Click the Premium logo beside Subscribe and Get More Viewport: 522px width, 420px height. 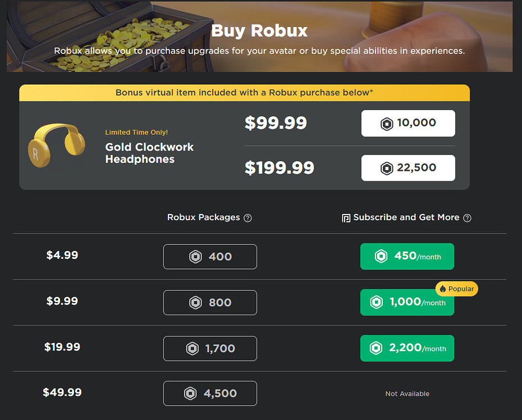tap(346, 218)
